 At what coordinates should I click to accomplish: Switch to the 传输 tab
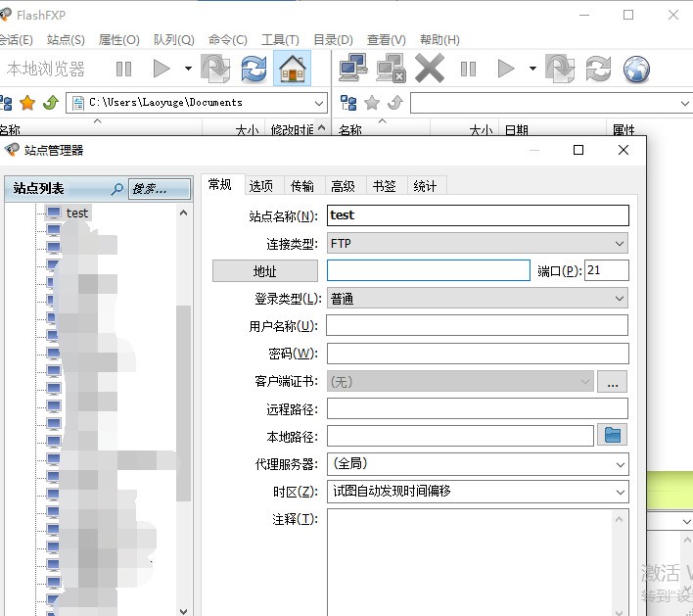pyautogui.click(x=301, y=186)
